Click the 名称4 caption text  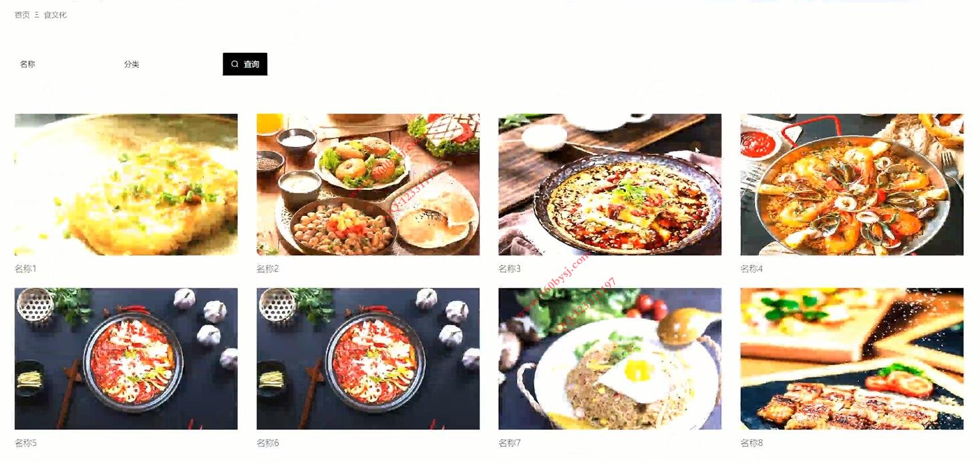click(x=751, y=269)
